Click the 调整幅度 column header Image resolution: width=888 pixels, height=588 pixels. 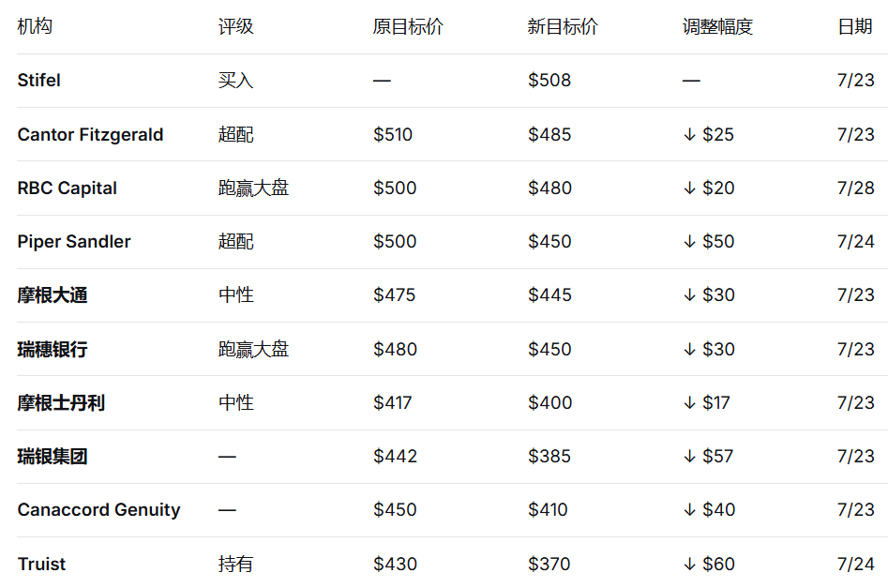pyautogui.click(x=717, y=26)
